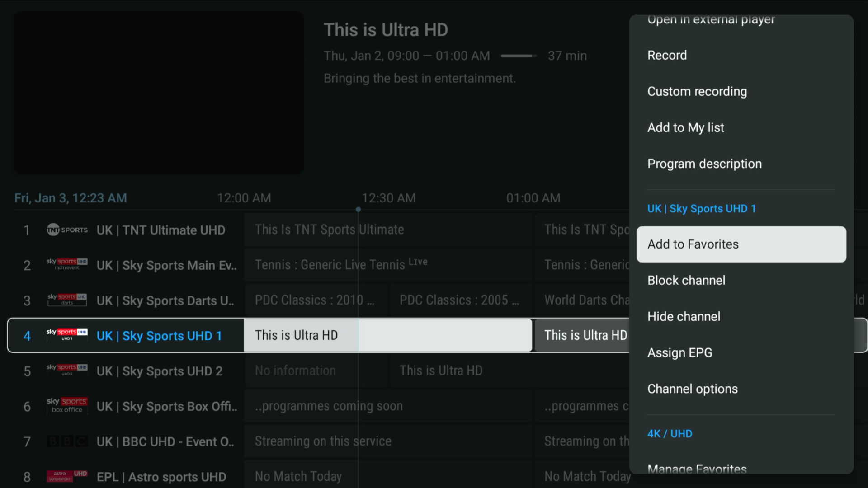Click the video preview window

pos(159,93)
